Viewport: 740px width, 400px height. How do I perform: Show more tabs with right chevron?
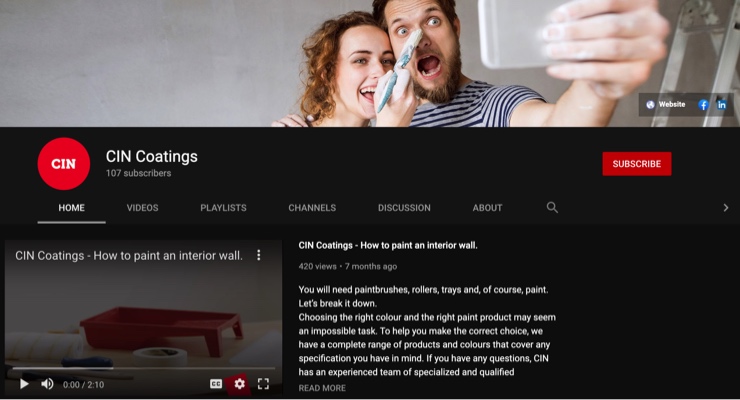pyautogui.click(x=726, y=208)
